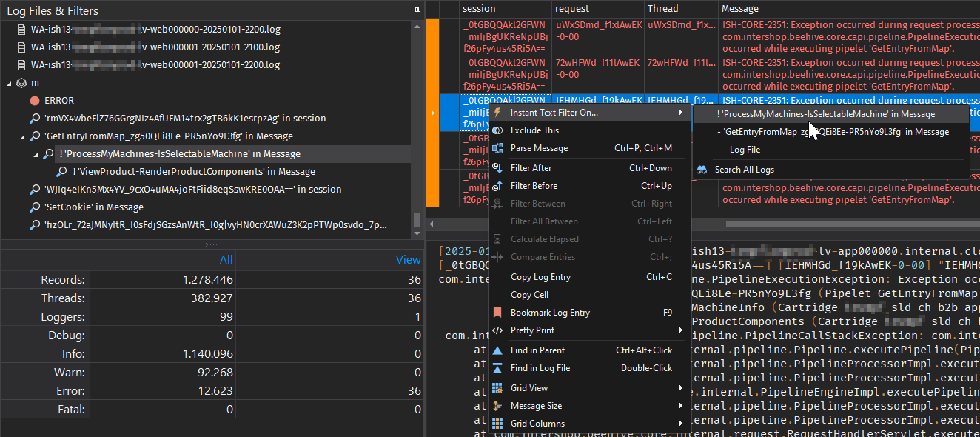The width and height of the screenshot is (980, 437).
Task: Click the magnifier icon of the 'ViewProduct-RenderProductComponents' filter
Action: [x=61, y=172]
